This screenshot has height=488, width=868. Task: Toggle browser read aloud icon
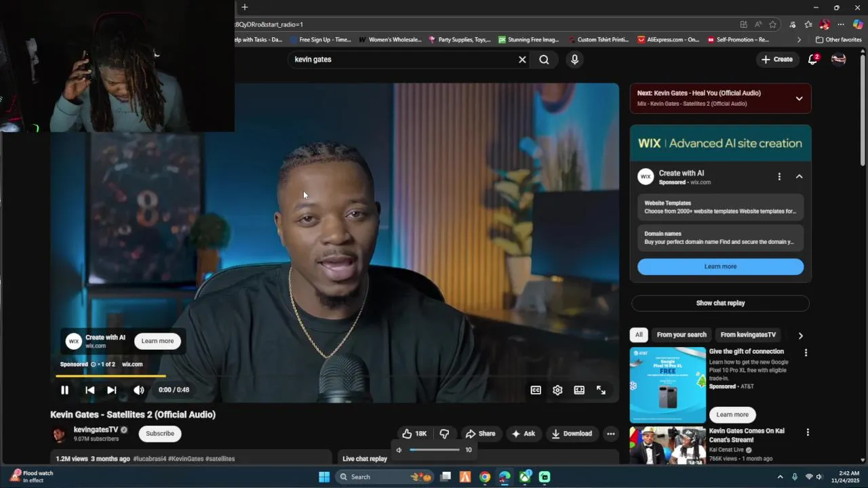point(758,24)
